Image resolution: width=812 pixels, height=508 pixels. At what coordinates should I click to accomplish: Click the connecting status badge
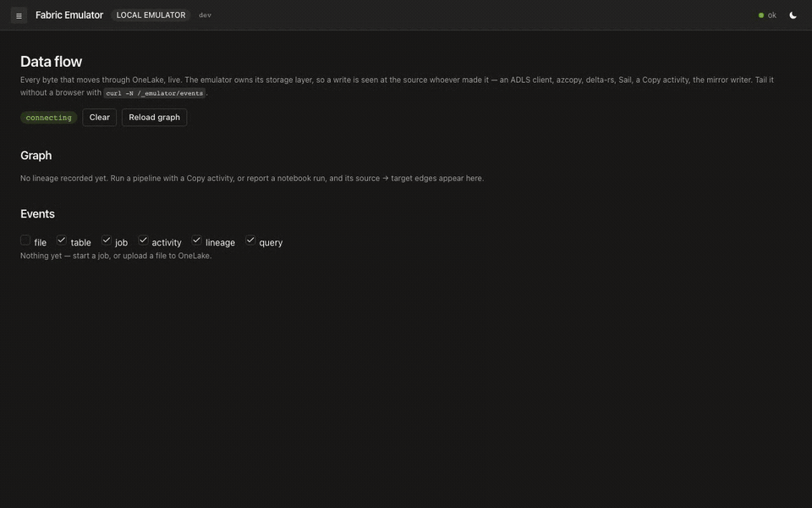click(x=49, y=118)
